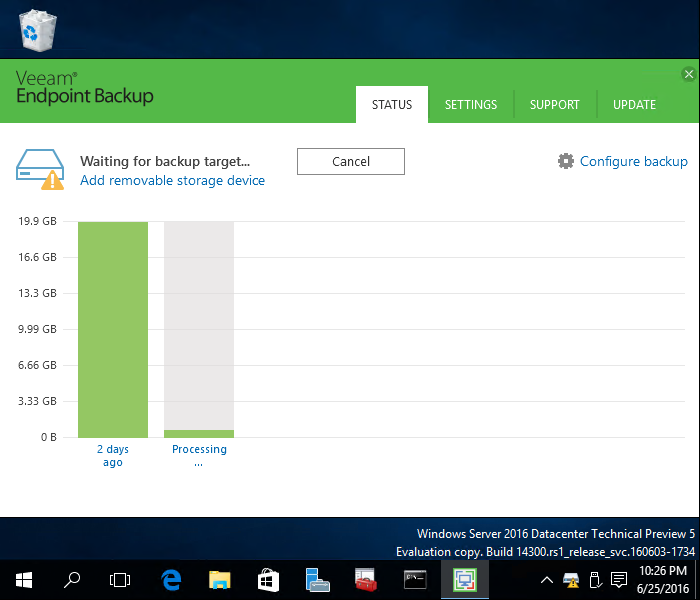Switch to the SETTINGS tab
This screenshot has height=600, width=700.
[471, 104]
